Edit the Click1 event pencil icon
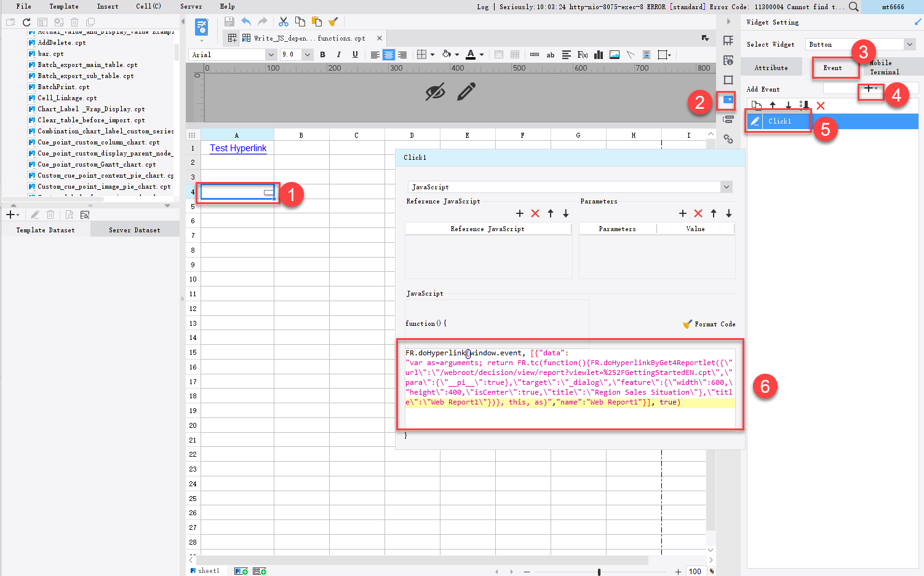This screenshot has height=576, width=924. point(755,121)
